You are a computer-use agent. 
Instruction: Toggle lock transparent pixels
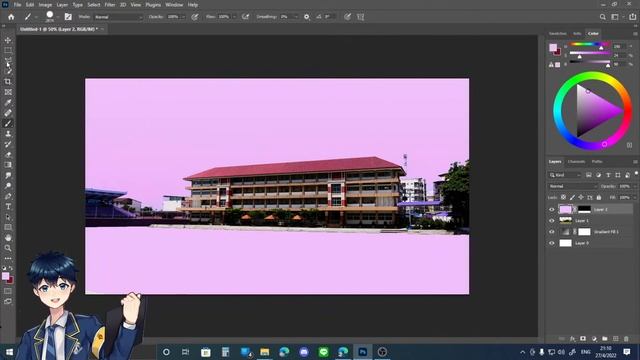[563, 198]
